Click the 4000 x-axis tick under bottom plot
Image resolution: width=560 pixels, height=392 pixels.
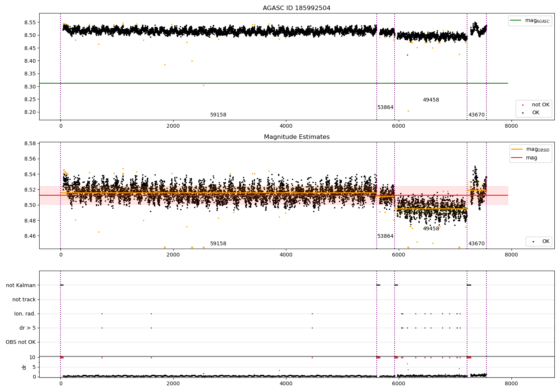286,383
